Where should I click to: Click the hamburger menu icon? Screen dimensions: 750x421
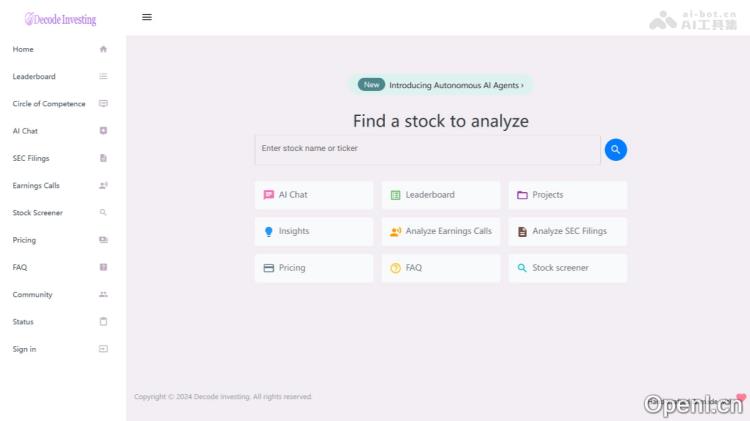(147, 17)
